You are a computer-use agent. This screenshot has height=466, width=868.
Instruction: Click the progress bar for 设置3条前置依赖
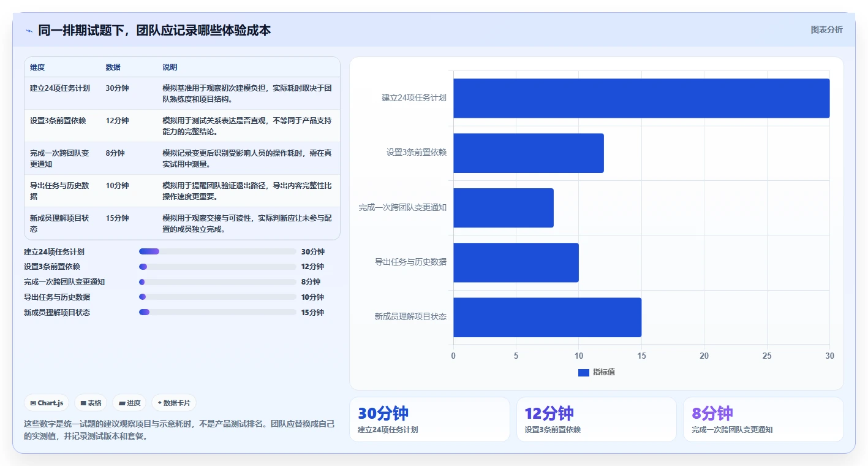click(217, 267)
